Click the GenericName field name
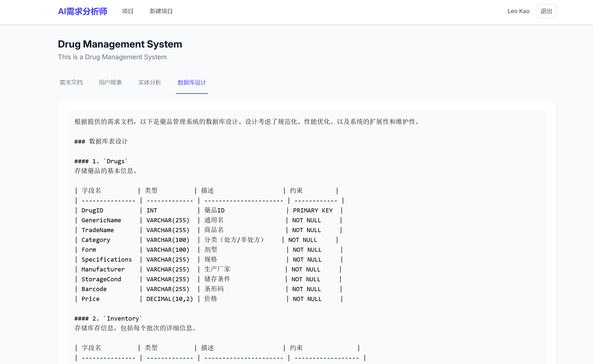Viewport: 593px width, 364px height. [x=101, y=220]
